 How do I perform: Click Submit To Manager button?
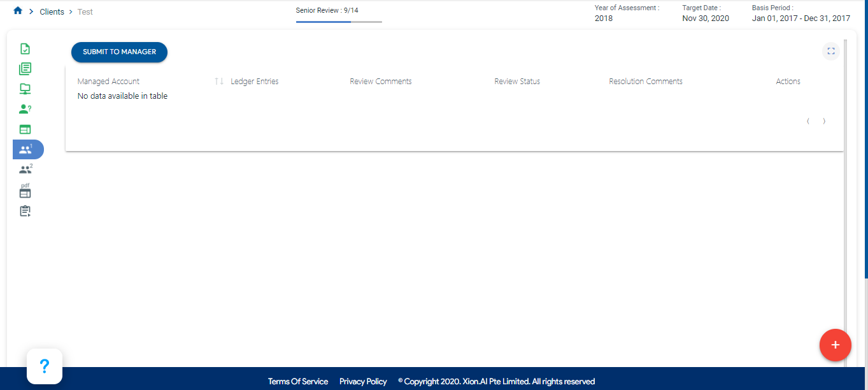point(119,52)
